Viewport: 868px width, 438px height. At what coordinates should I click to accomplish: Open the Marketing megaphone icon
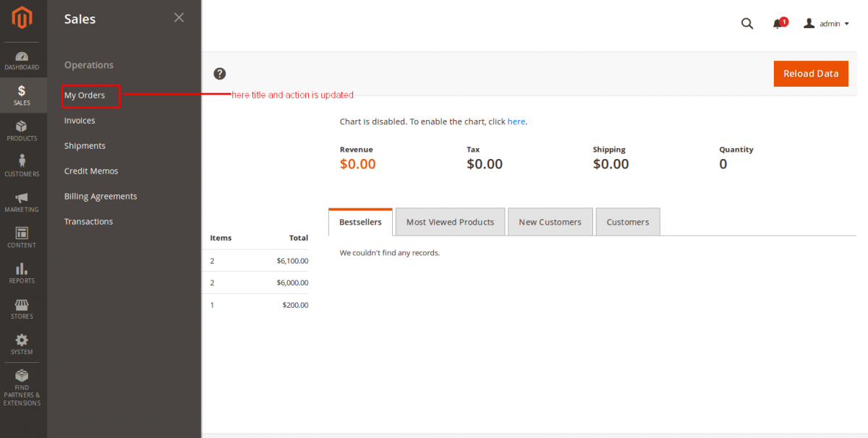22,198
